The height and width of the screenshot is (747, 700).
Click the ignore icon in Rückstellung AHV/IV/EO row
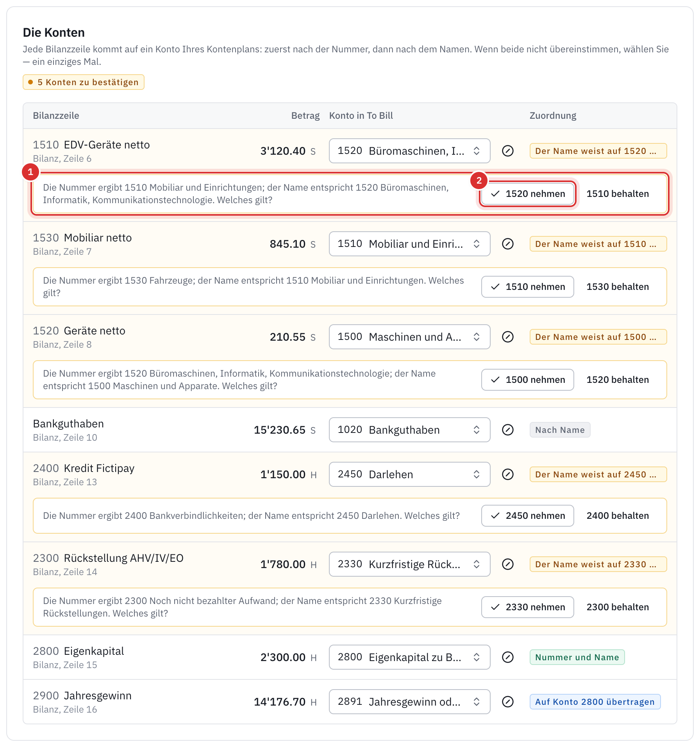coord(507,564)
